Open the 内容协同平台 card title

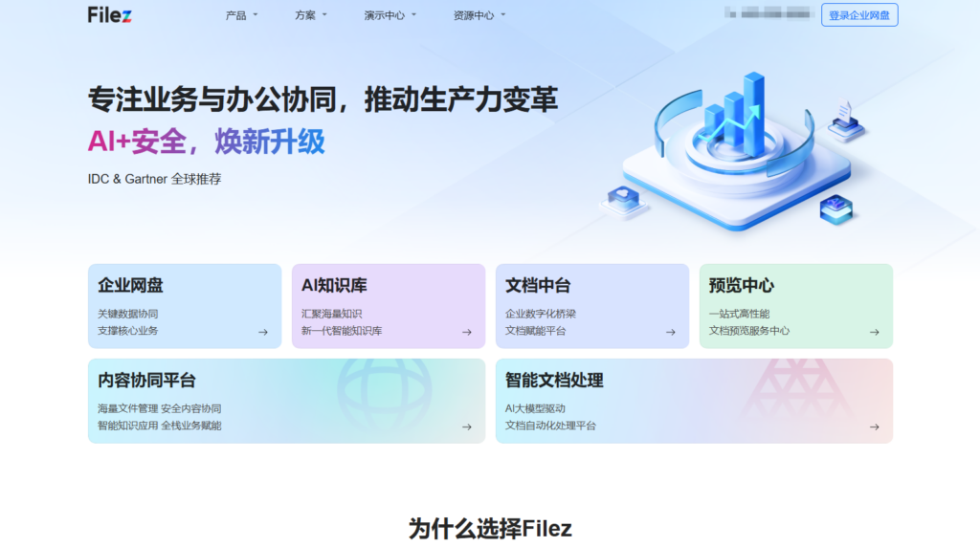pos(146,380)
